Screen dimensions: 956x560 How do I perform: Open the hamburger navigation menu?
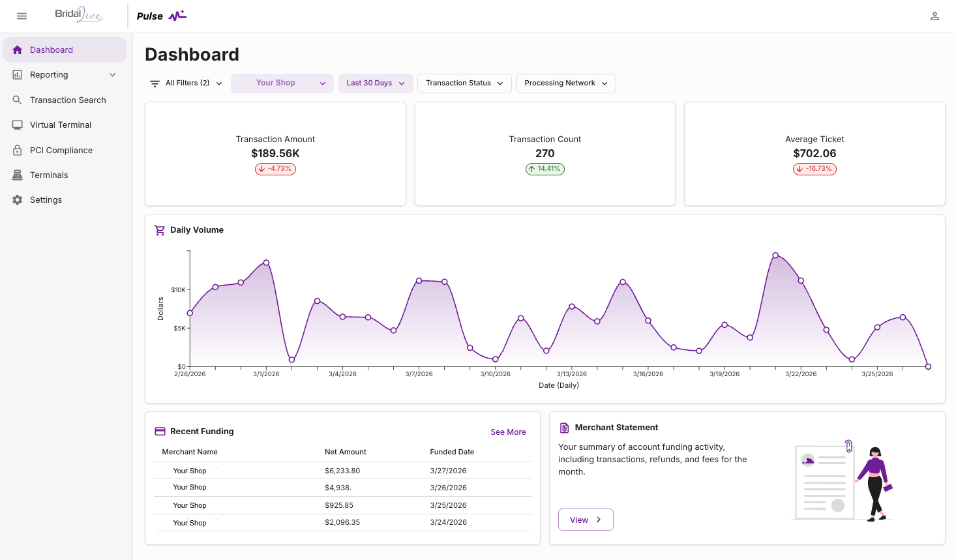(x=22, y=16)
